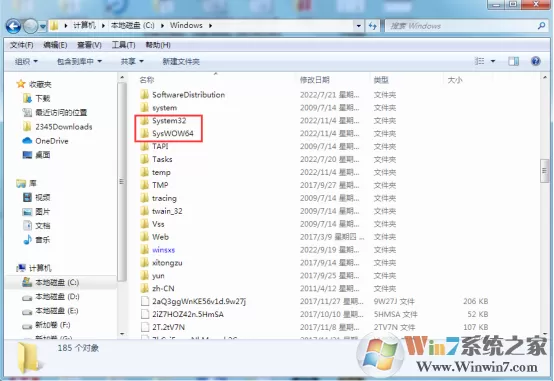Go back with the Back arrow button
The image size is (554, 381).
(x=13, y=26)
